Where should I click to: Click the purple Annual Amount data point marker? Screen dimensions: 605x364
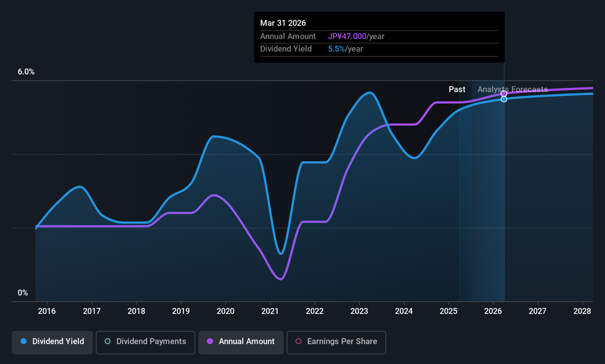pos(504,94)
